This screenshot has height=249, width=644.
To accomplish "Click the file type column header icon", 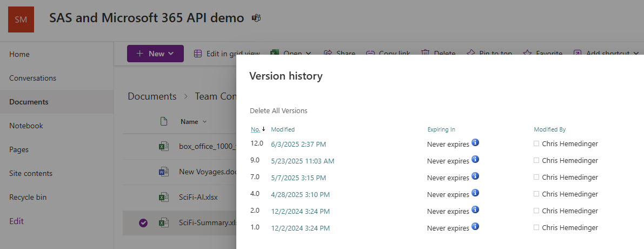I will click(163, 122).
